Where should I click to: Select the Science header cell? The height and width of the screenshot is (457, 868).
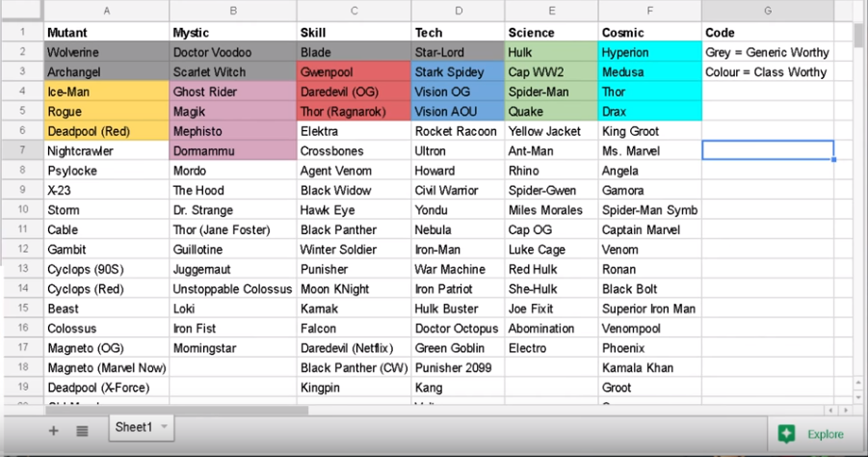(x=552, y=32)
